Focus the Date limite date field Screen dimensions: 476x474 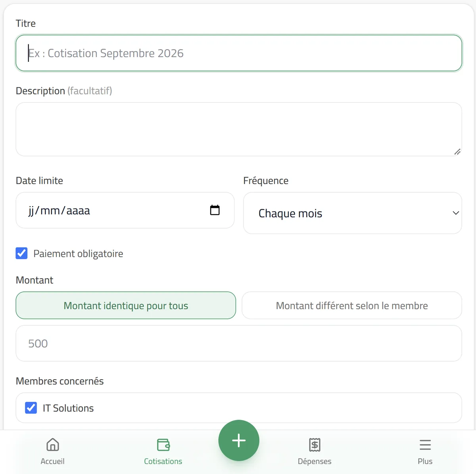[x=125, y=210]
